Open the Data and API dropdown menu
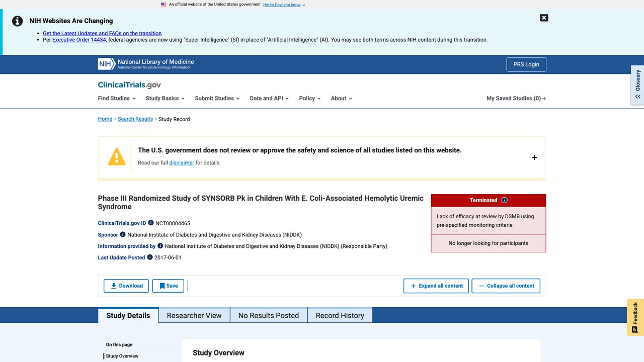 tap(269, 99)
